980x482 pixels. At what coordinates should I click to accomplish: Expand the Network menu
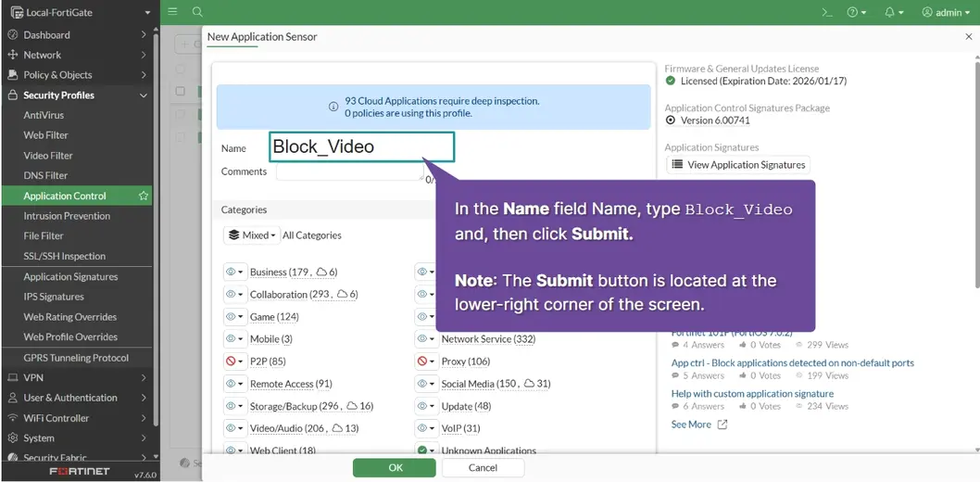78,55
